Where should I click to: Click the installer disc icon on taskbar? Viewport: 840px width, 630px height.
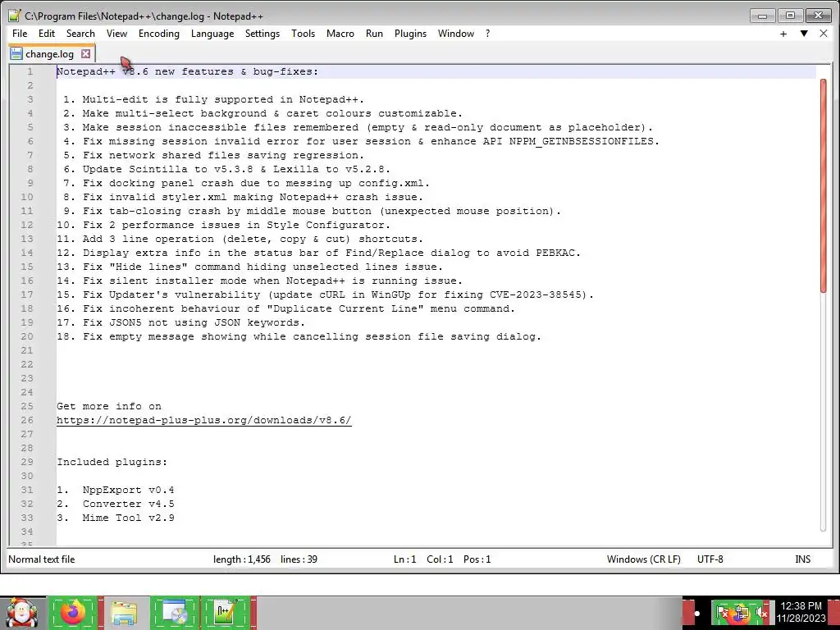[174, 613]
